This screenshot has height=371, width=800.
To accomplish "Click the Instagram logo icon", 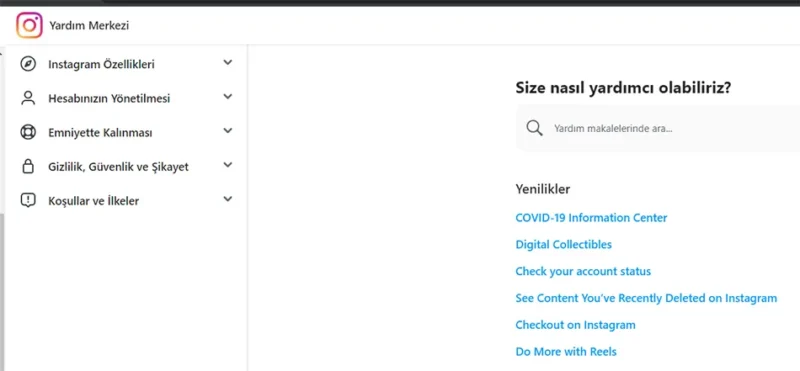I will (x=29, y=25).
